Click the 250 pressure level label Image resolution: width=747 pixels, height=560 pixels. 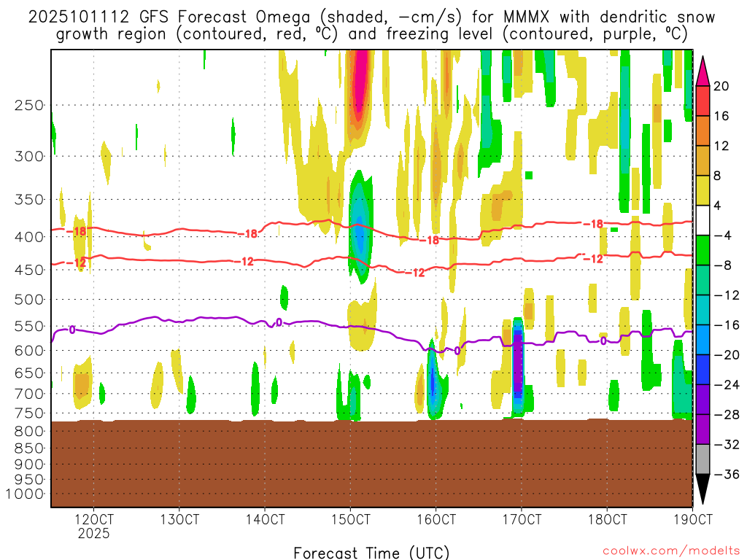(x=29, y=105)
